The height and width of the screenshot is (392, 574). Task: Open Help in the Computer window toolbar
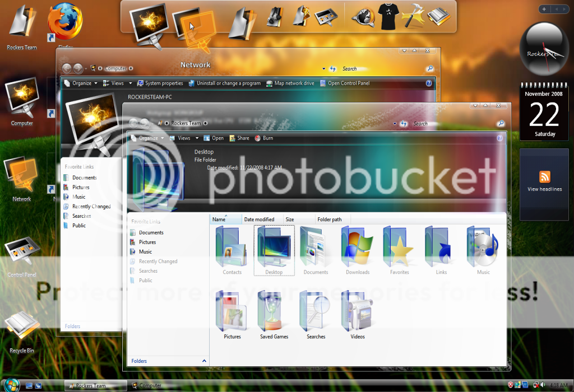[429, 83]
